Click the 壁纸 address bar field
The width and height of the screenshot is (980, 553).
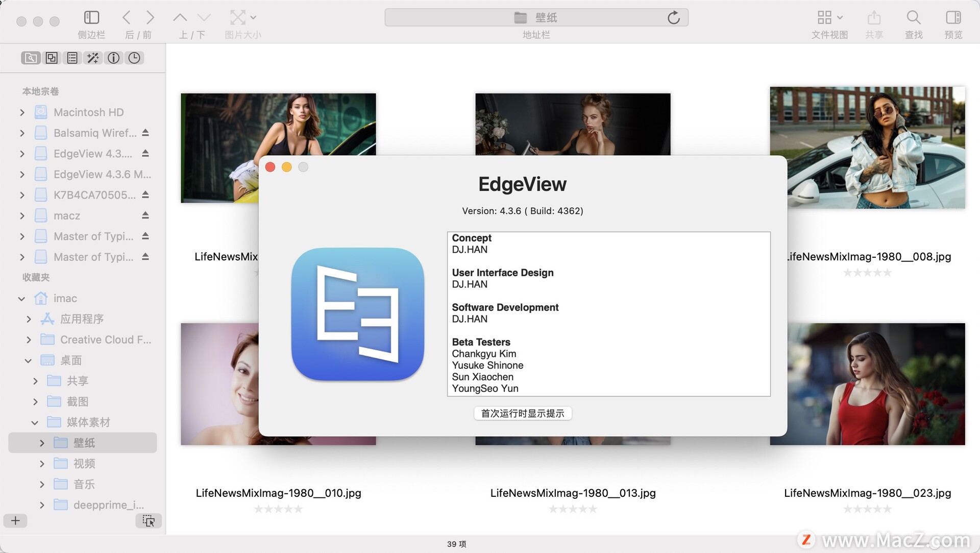coord(536,17)
